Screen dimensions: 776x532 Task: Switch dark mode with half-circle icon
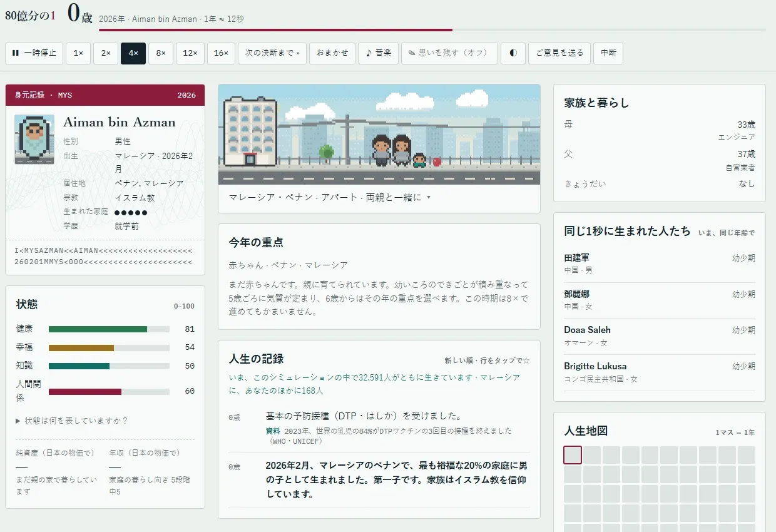coord(513,53)
